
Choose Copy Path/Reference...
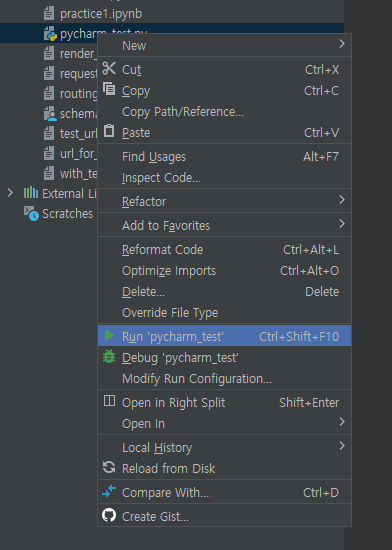224,112
